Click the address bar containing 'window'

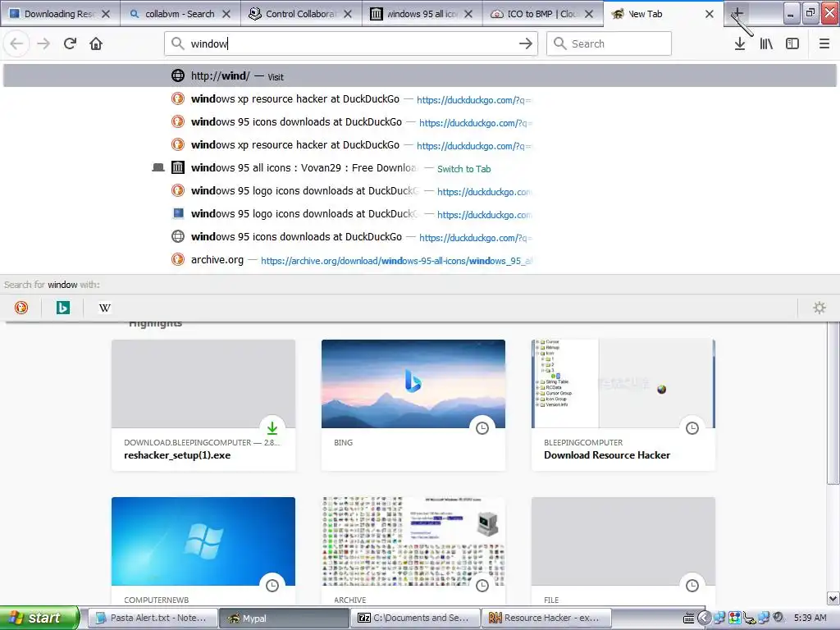(351, 44)
